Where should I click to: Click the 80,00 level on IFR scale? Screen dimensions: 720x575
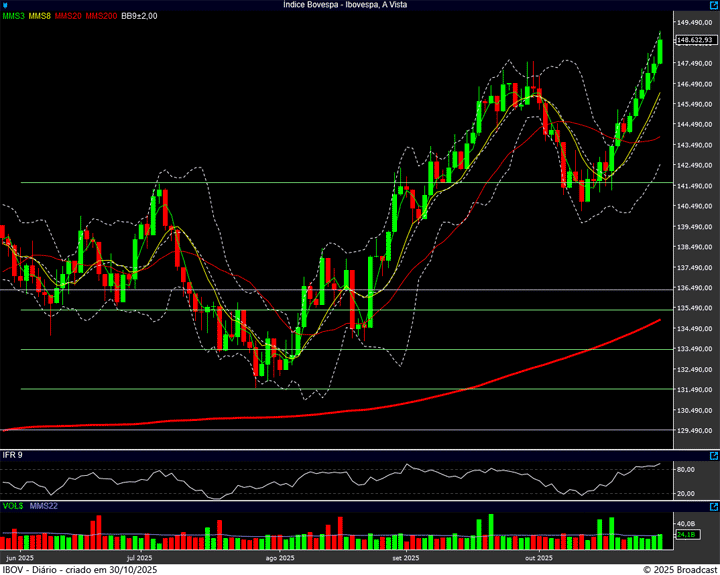(x=686, y=469)
